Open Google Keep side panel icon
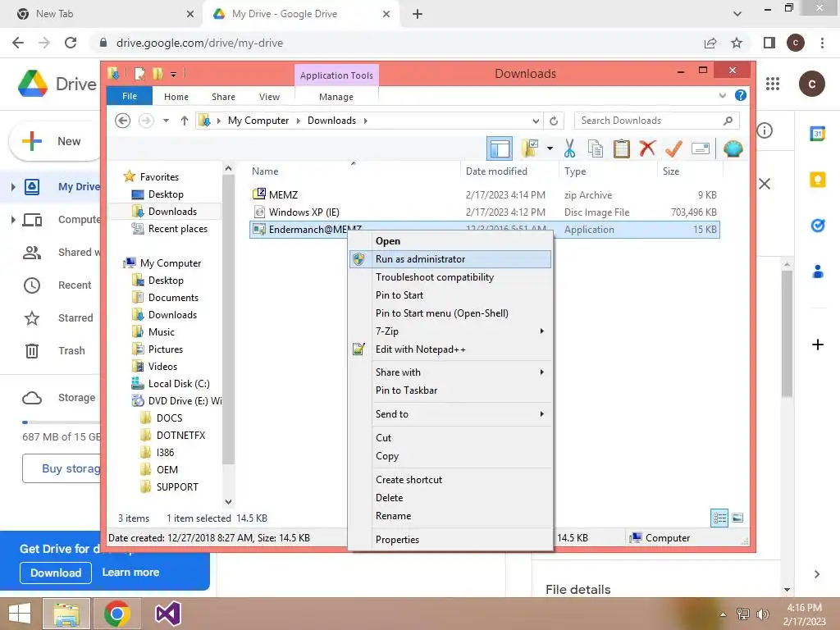This screenshot has height=630, width=840. (x=818, y=180)
